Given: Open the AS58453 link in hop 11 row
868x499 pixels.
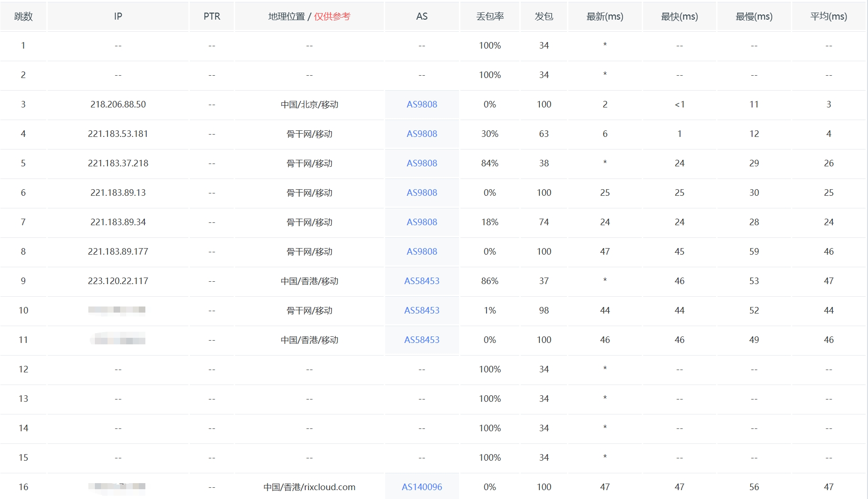Looking at the screenshot, I should click(422, 340).
